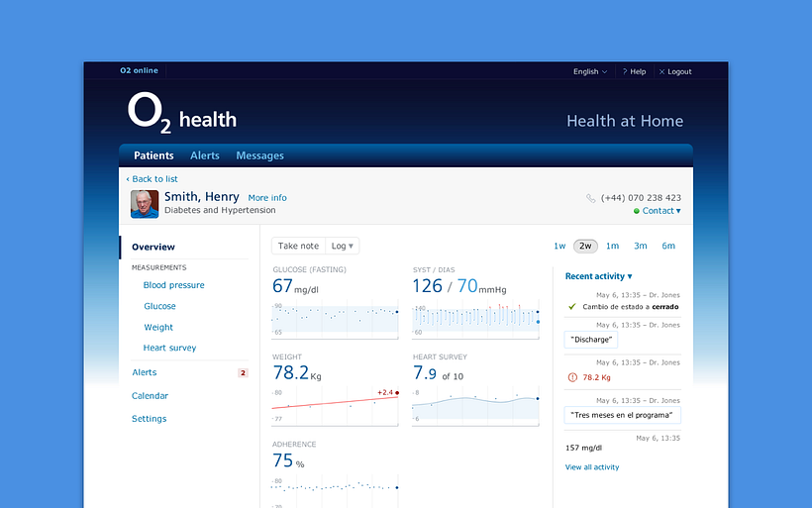Open the Log dropdown menu
Image resolution: width=812 pixels, height=508 pixels.
point(343,246)
